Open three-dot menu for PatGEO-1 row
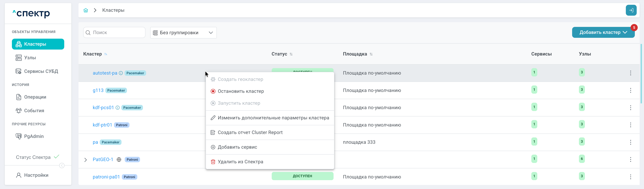The height and width of the screenshot is (189, 644). coord(630,159)
